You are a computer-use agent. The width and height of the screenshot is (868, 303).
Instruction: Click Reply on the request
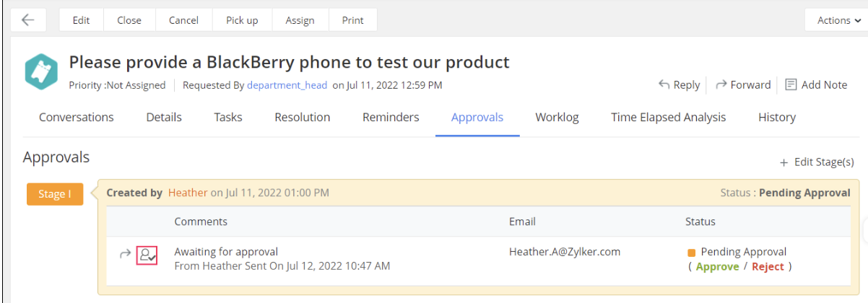(x=679, y=85)
